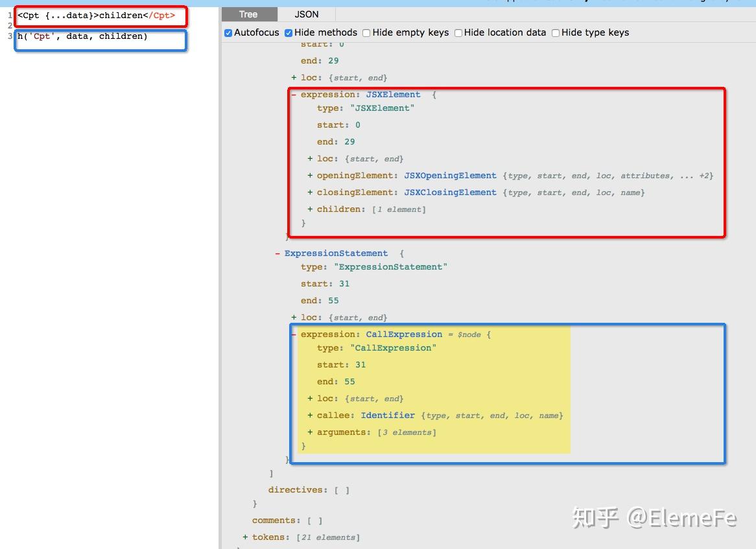
Task: Expand the openingElement node
Action: (310, 176)
